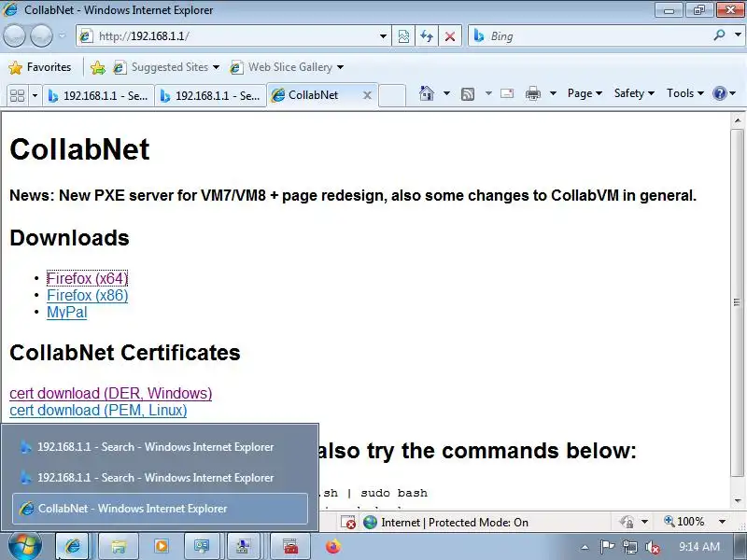
Task: Click the RSS Feeds icon
Action: click(468, 94)
